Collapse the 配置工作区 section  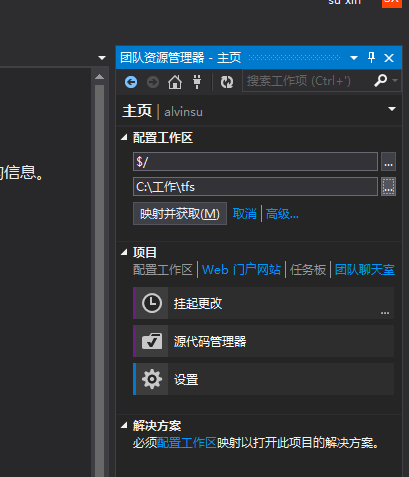124,137
